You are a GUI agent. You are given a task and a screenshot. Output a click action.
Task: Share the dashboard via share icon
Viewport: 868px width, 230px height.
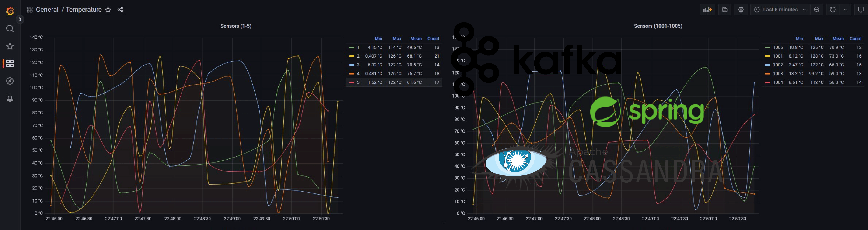click(120, 9)
